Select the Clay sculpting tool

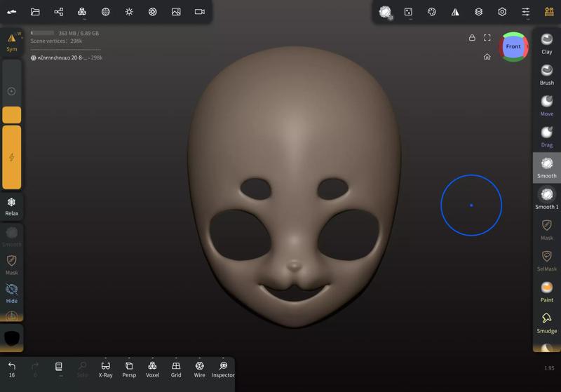546,42
